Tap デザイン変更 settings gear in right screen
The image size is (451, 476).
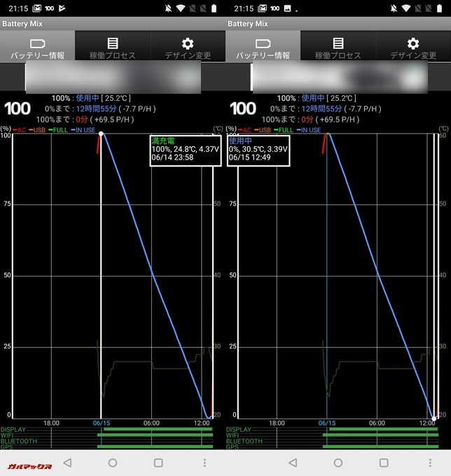pos(413,47)
